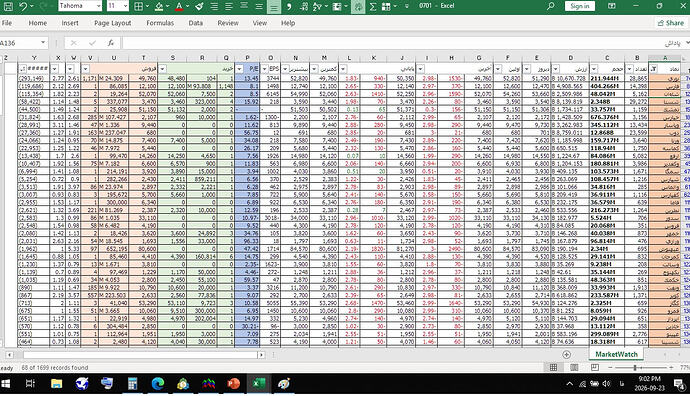Click the Share button

(671, 23)
